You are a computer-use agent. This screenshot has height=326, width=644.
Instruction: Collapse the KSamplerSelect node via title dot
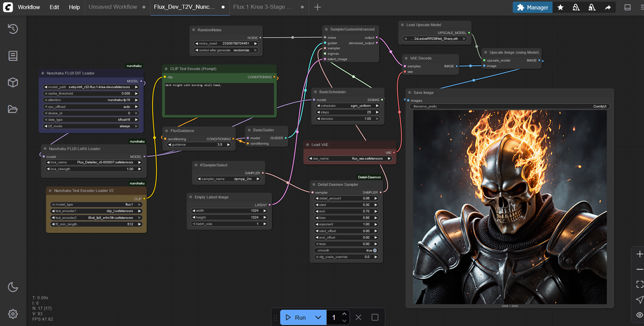tap(196, 165)
